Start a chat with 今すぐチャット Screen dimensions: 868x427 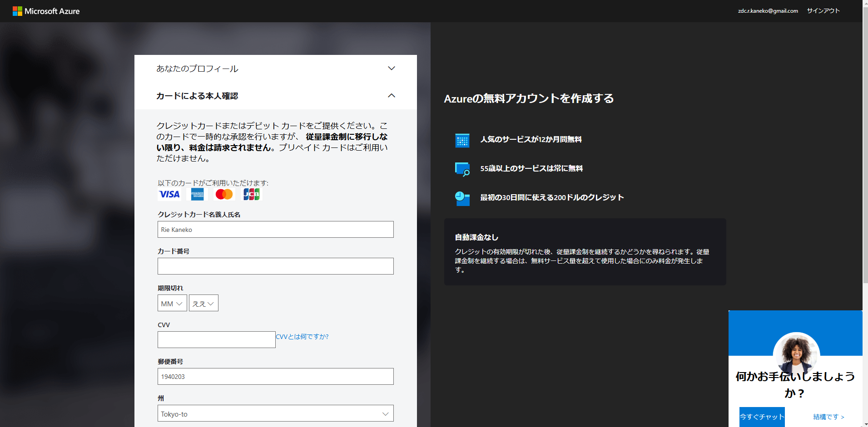[x=761, y=417]
